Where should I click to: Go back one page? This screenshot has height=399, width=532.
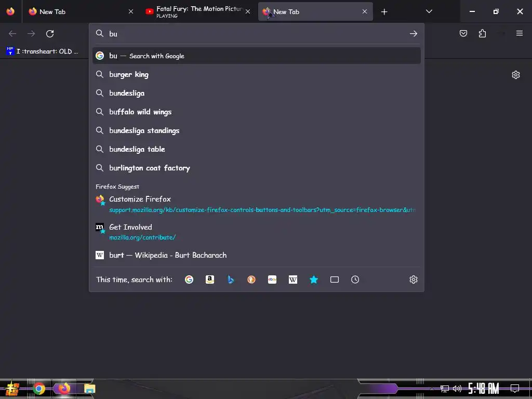pos(12,34)
